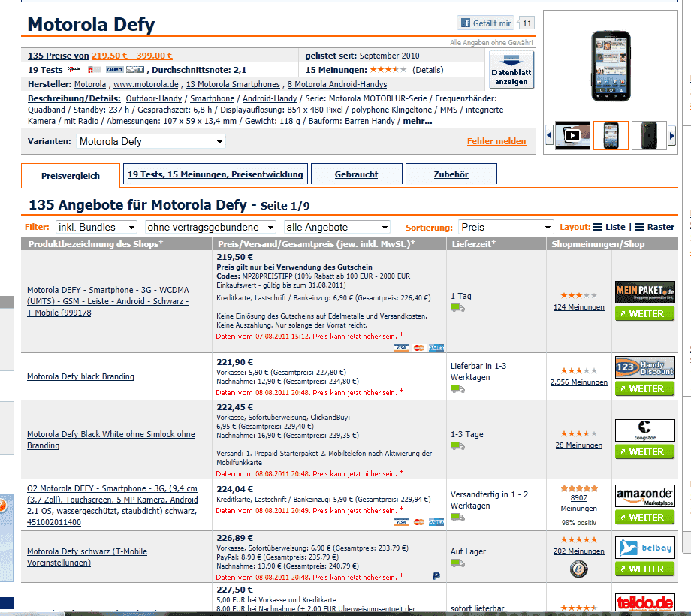Viewport: 691px width, 616px height.
Task: Click the MeinPaket.de shop logo
Action: 644,292
